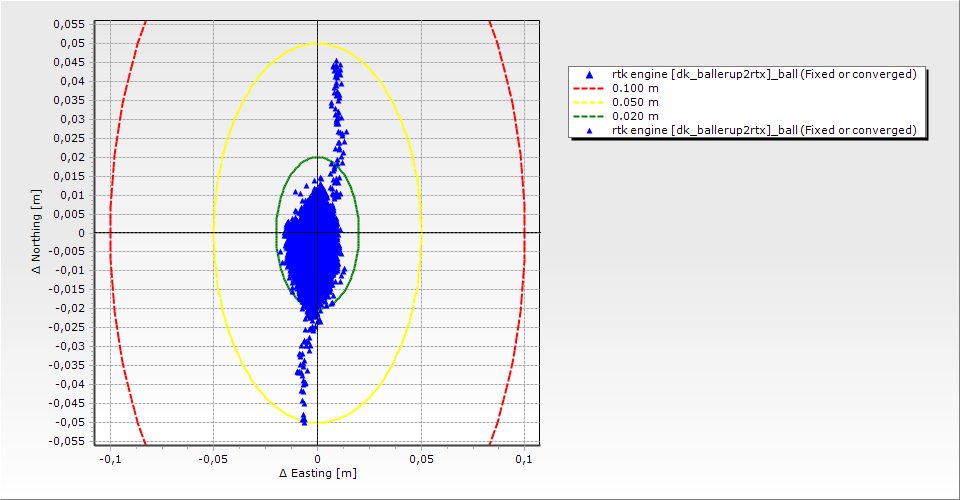Click the -0,05 tick label on Easting axis
The height and width of the screenshot is (500, 960).
coord(213,459)
